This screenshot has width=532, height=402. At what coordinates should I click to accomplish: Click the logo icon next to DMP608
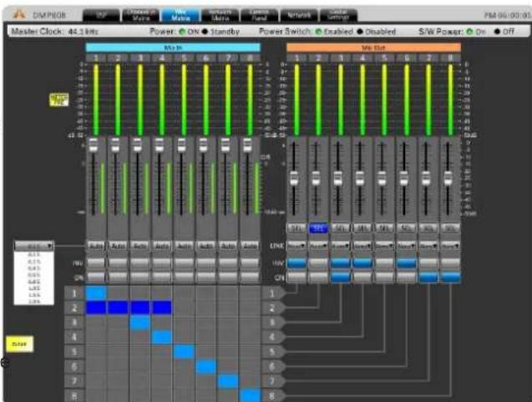pos(19,14)
